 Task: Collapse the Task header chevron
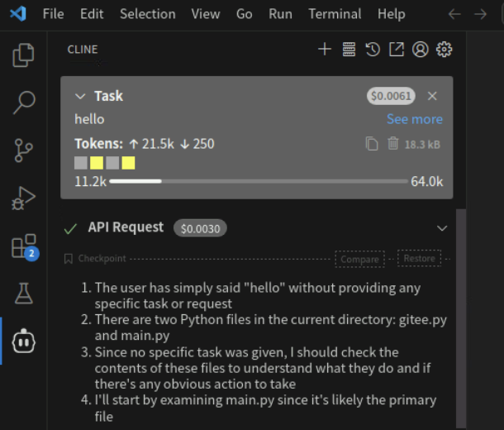coord(80,96)
